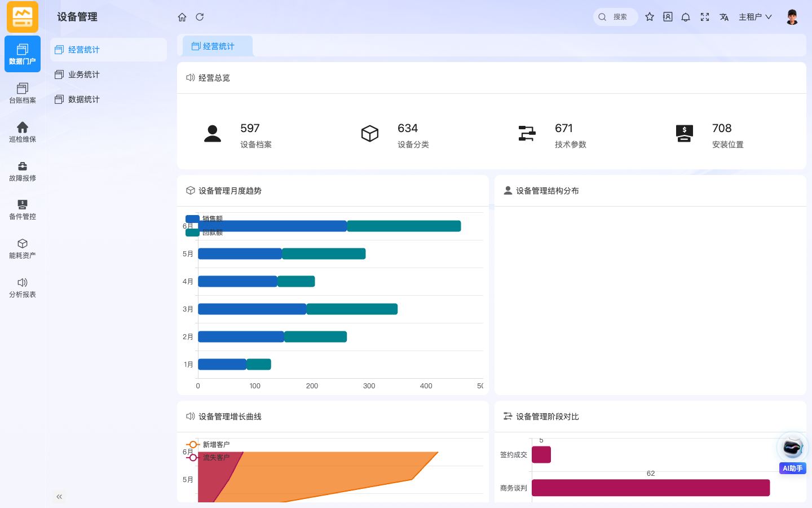Click the star favorites icon
812x508 pixels.
click(650, 17)
